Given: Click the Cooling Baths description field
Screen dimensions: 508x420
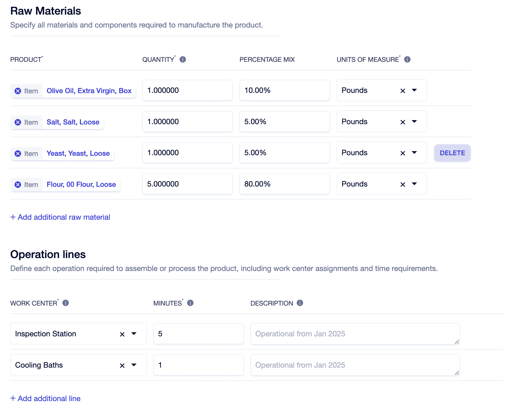Looking at the screenshot, I should coord(355,365).
